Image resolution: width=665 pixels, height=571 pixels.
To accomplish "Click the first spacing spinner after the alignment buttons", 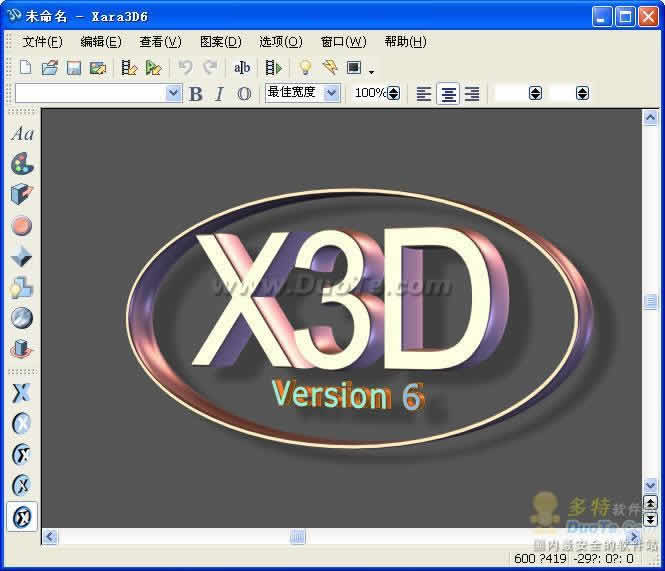I will [x=536, y=93].
